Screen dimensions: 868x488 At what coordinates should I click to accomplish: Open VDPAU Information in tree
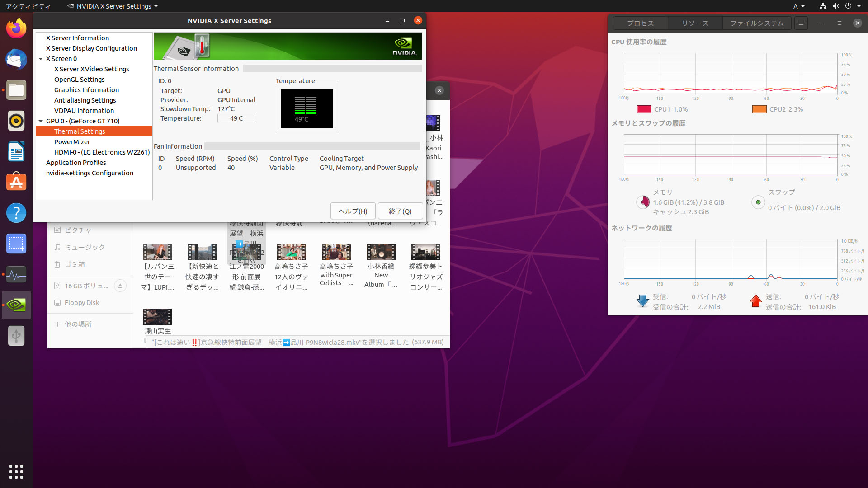pyautogui.click(x=84, y=111)
